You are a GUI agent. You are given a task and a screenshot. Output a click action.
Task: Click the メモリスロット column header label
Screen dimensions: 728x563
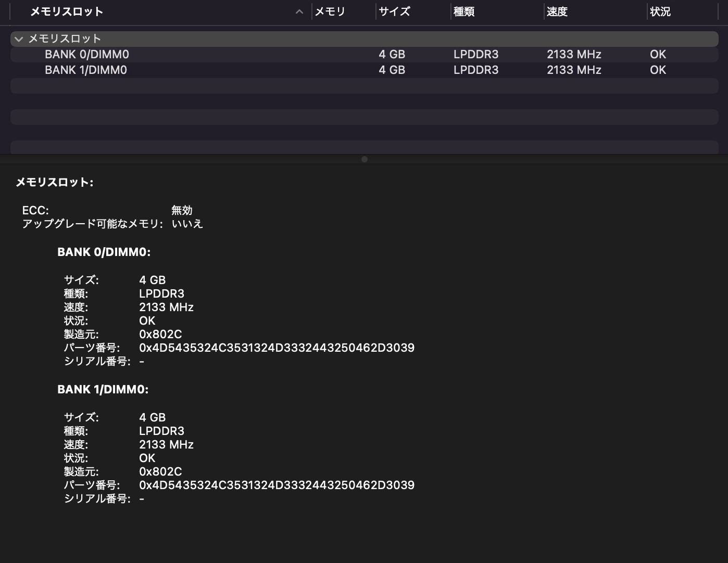coord(67,11)
